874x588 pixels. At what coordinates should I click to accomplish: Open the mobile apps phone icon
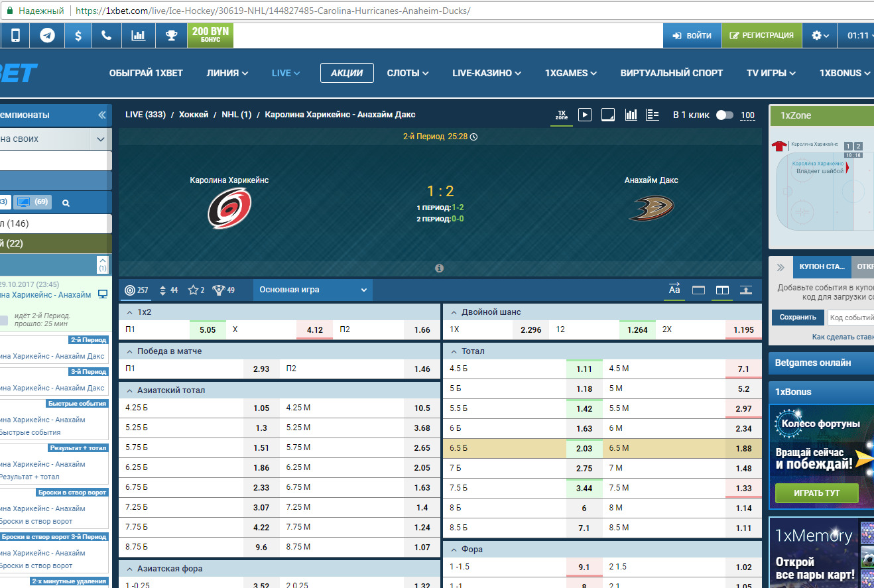click(15, 35)
